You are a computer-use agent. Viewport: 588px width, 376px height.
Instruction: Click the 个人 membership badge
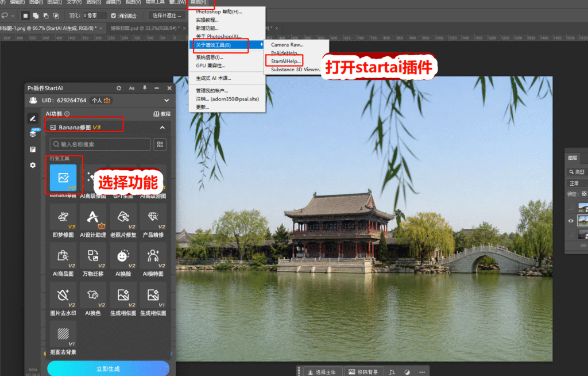(x=101, y=100)
